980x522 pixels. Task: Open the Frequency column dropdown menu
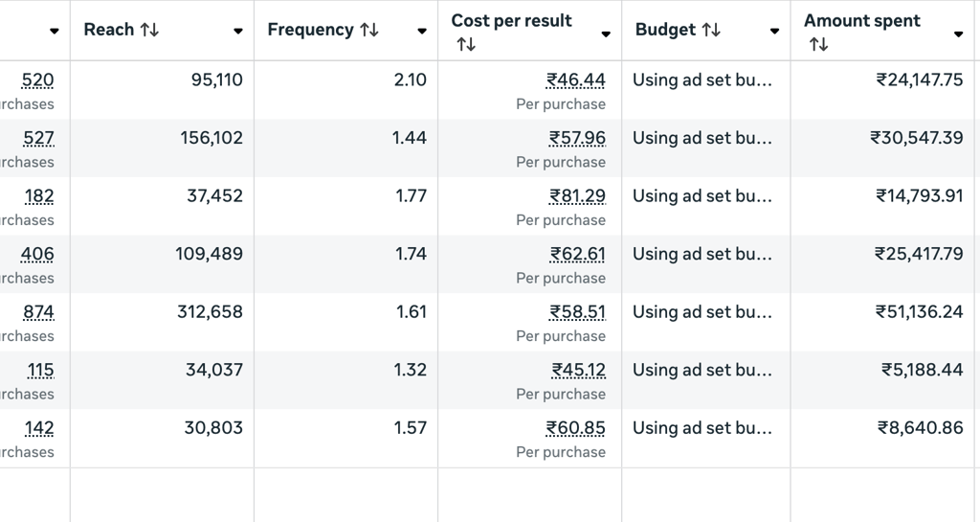click(x=422, y=32)
